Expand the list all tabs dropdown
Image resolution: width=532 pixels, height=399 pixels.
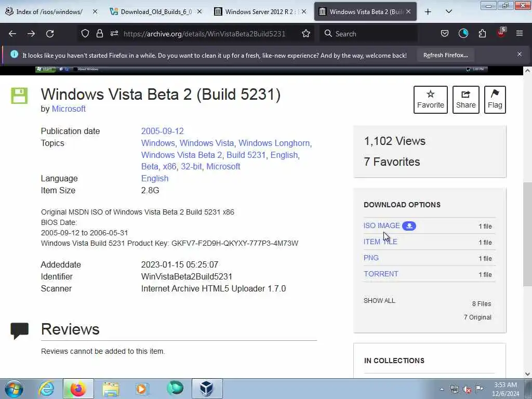coord(449,12)
